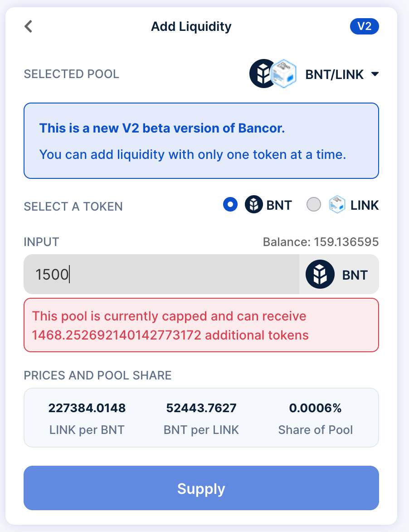Click the V2 badge in the header
Image resolution: width=409 pixels, height=532 pixels.
365,26
